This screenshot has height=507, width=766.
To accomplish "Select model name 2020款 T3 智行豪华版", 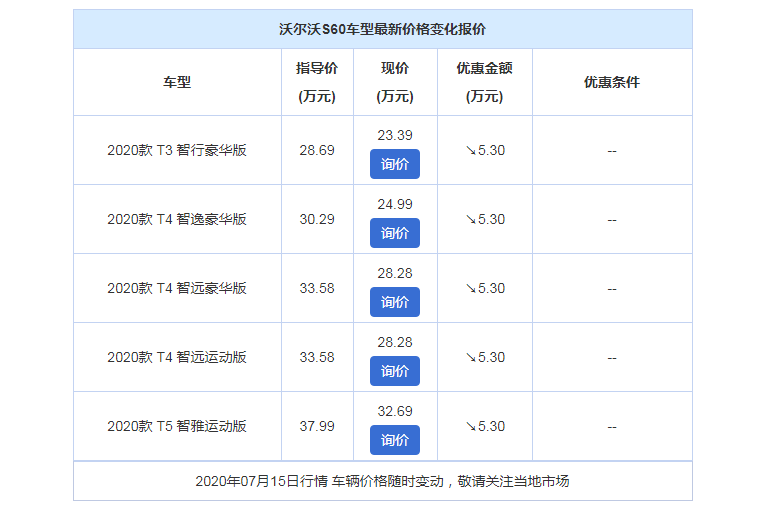I will [x=177, y=150].
